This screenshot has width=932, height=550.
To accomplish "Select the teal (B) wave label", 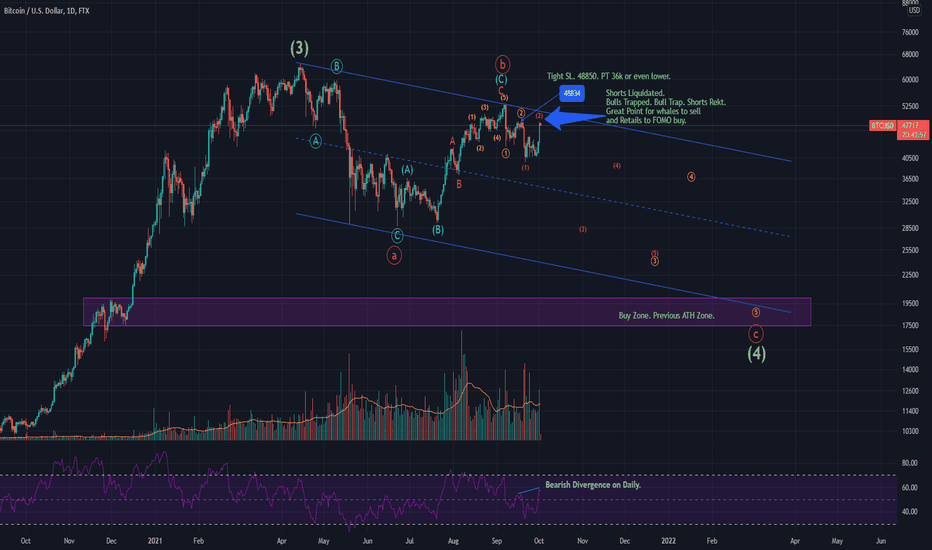I will [x=437, y=230].
